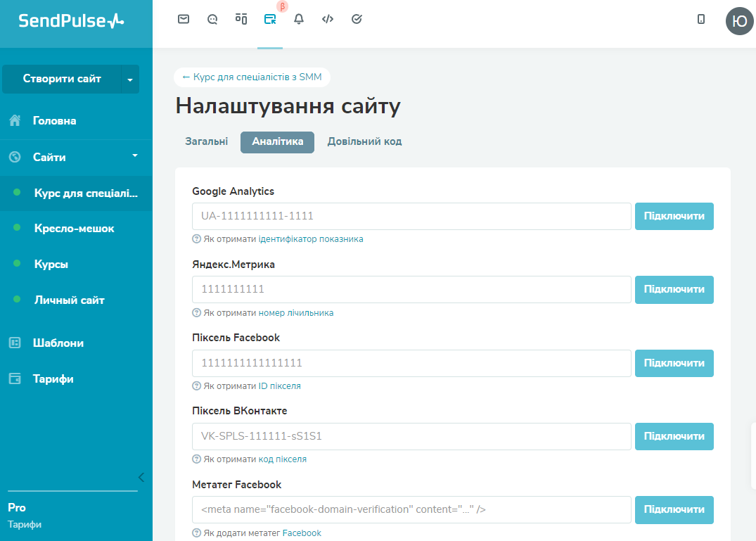Select Кресло-мешок site in sidebar
This screenshot has width=756, height=541.
click(x=74, y=228)
